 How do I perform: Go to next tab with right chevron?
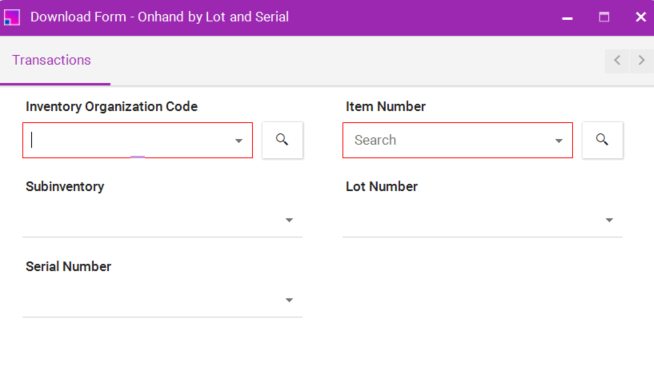pyautogui.click(x=641, y=60)
